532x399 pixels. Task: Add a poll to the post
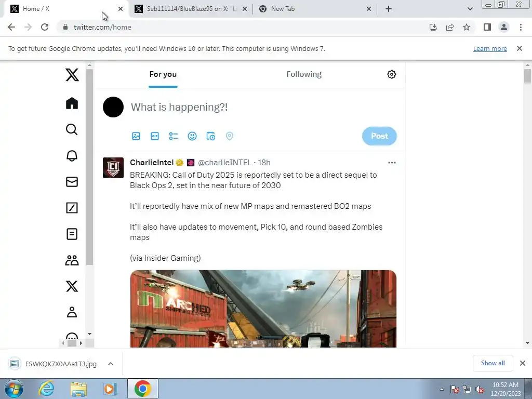point(174,136)
